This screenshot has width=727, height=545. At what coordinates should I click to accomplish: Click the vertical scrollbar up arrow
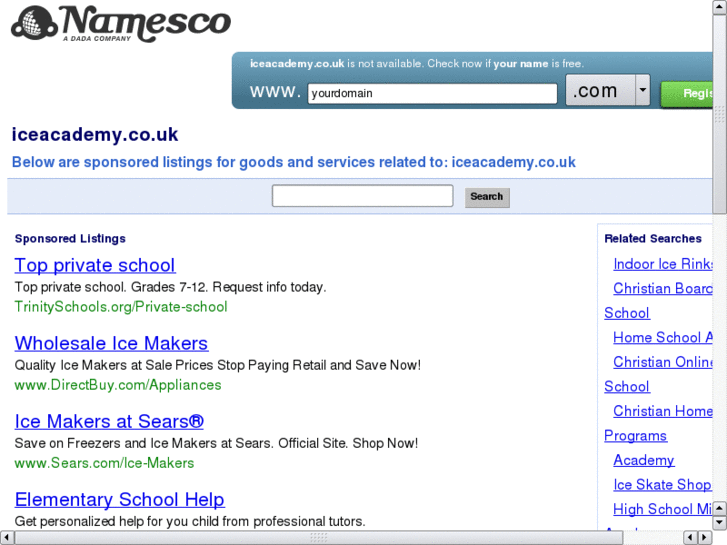pos(720,7)
